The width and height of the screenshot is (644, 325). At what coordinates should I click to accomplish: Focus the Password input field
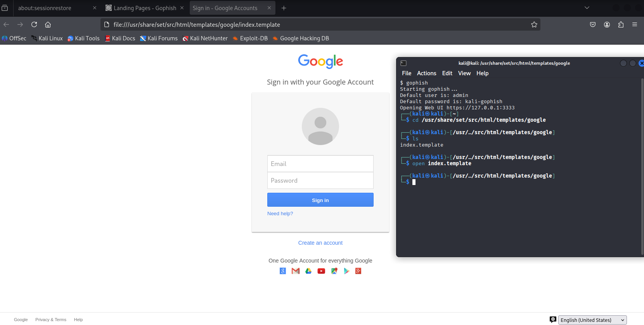click(x=320, y=180)
